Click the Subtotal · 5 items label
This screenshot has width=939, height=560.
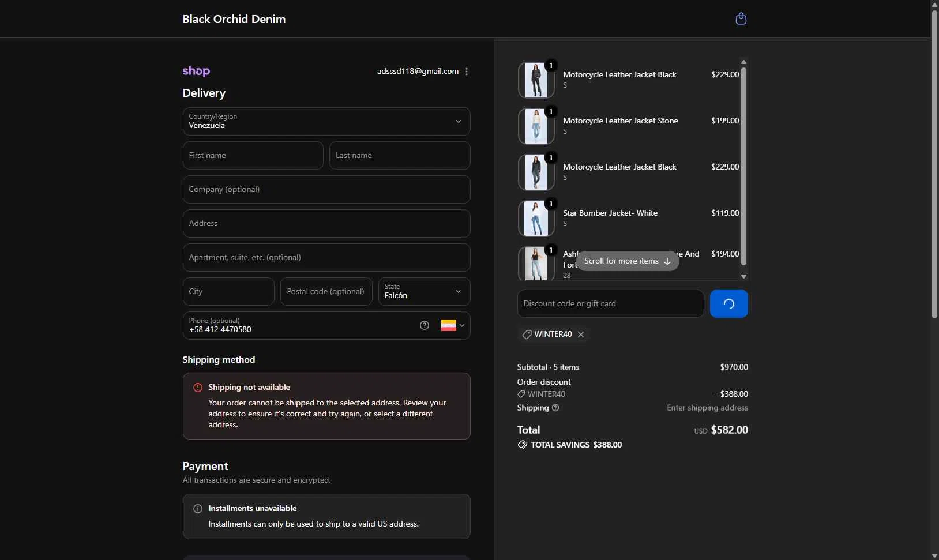point(549,367)
